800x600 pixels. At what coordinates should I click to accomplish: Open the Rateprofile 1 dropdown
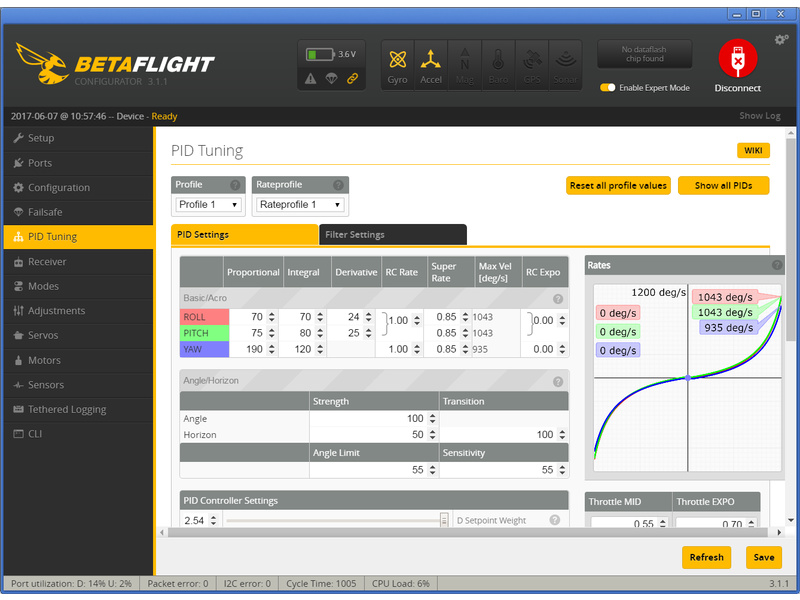(299, 204)
